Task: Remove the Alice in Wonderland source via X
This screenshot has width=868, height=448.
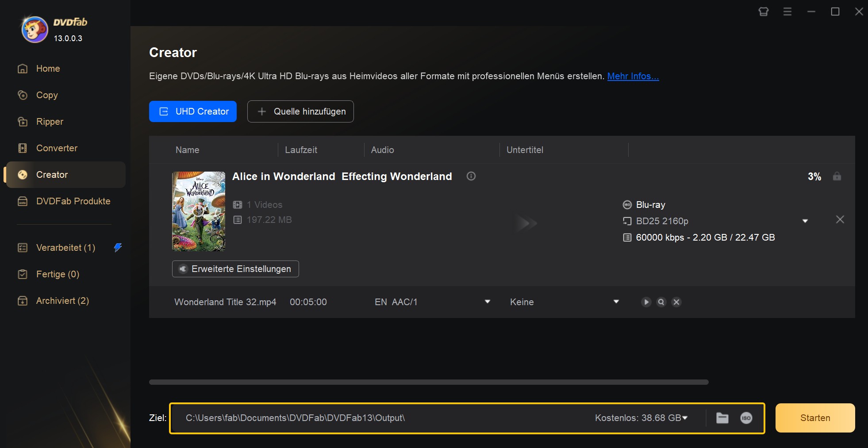Action: coord(840,219)
